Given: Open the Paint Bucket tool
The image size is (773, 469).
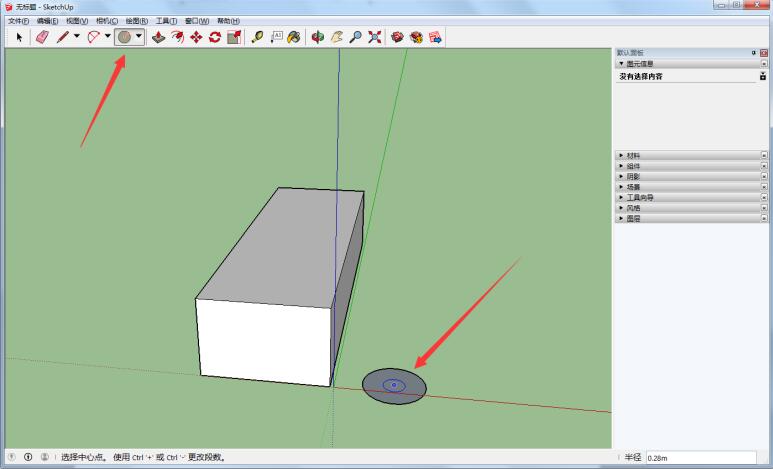Looking at the screenshot, I should [x=294, y=37].
